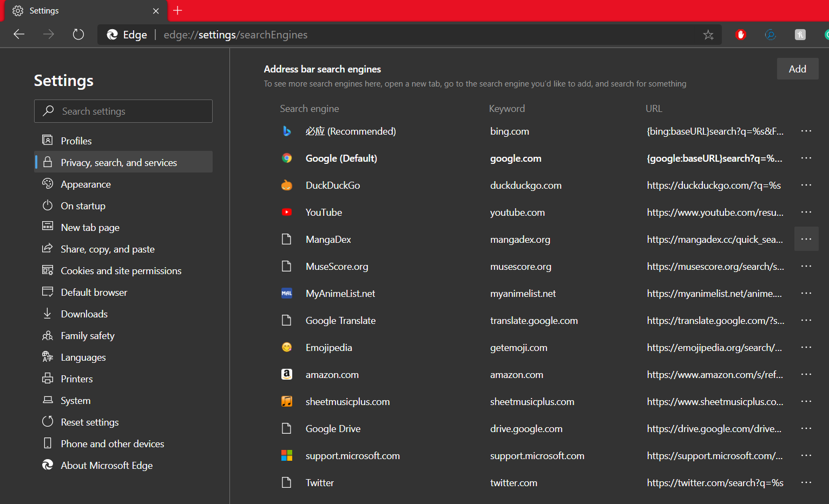This screenshot has height=504, width=829.
Task: Click the DuckDuckGo icon
Action: click(287, 185)
